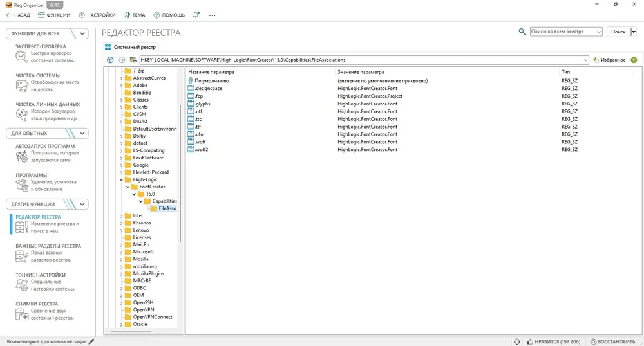Image resolution: width=644 pixels, height=346 pixels.
Task: Click the ВОССТАНОВИТЬ button
Action: coord(613,341)
